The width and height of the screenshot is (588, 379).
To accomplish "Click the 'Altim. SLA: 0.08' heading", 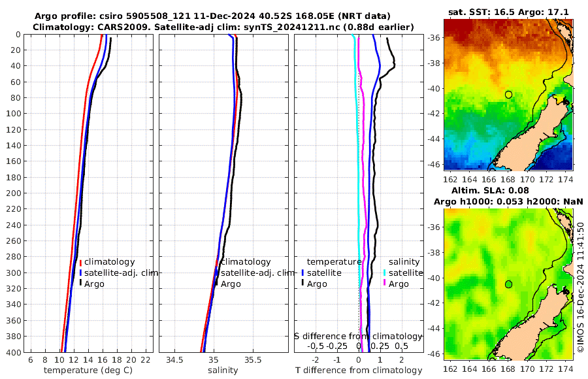I will click(x=490, y=190).
